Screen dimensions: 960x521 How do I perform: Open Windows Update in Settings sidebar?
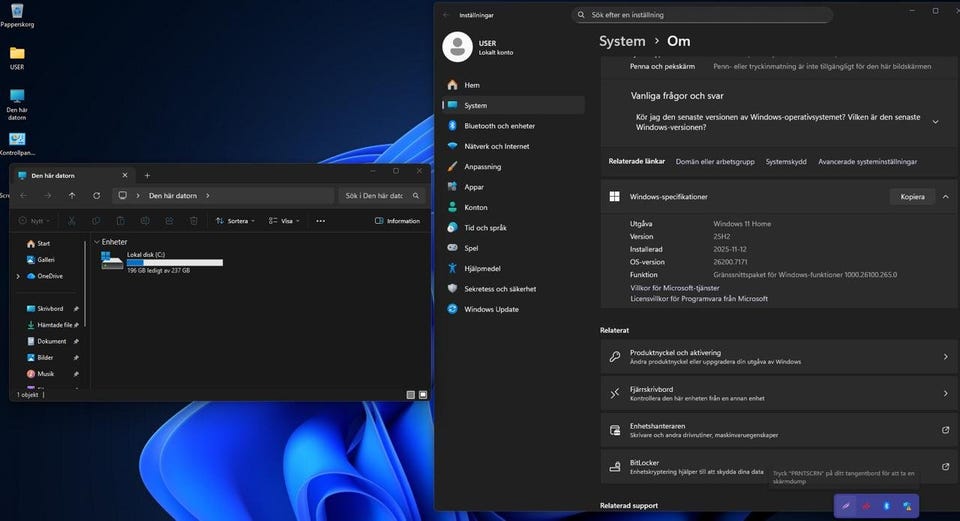click(490, 309)
